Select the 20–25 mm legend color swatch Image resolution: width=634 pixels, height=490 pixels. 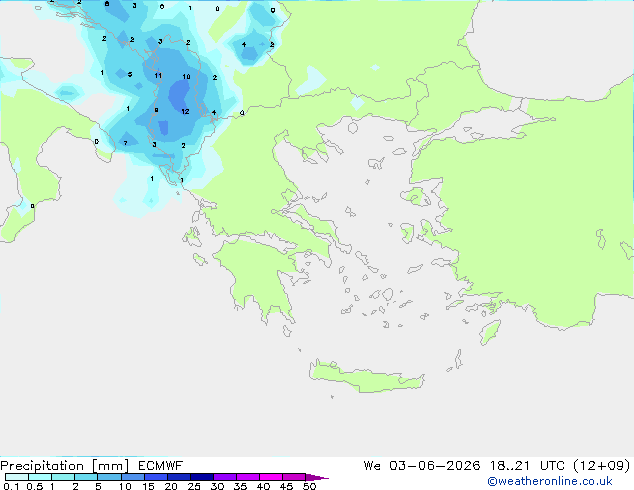[x=178, y=477]
